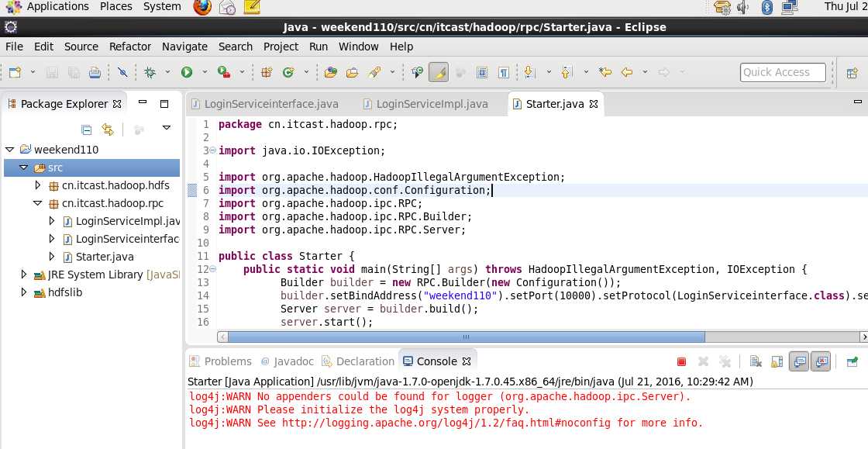Toggle Show Console on Standard Out change

(799, 361)
